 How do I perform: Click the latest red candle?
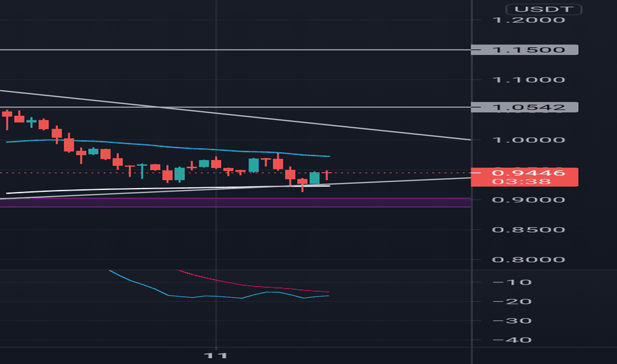[326, 173]
